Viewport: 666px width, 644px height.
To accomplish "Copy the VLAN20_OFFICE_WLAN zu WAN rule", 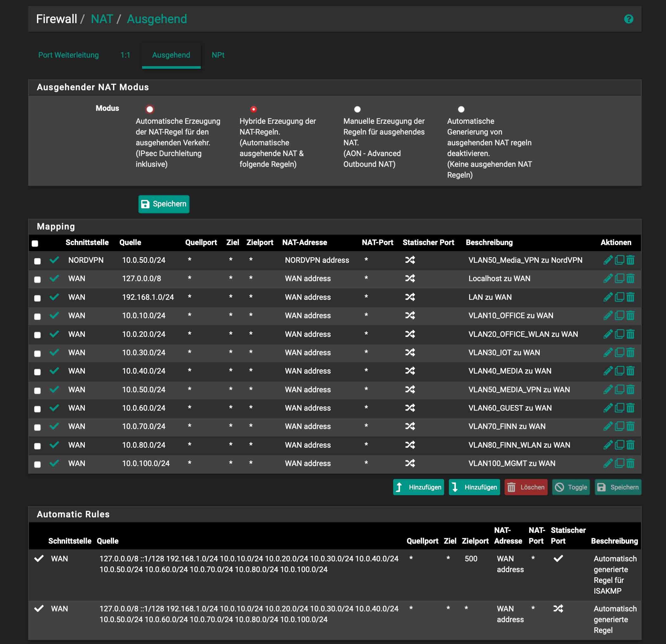I will tap(619, 334).
